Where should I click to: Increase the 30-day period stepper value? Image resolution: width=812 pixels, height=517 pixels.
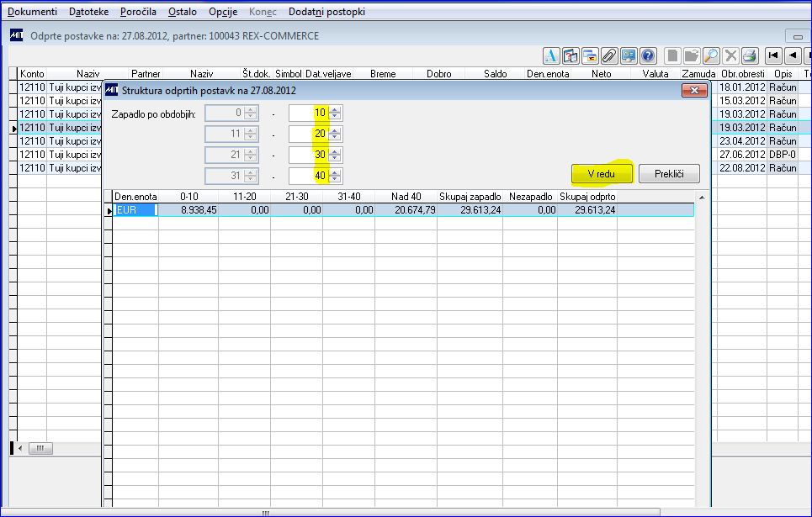(x=335, y=150)
